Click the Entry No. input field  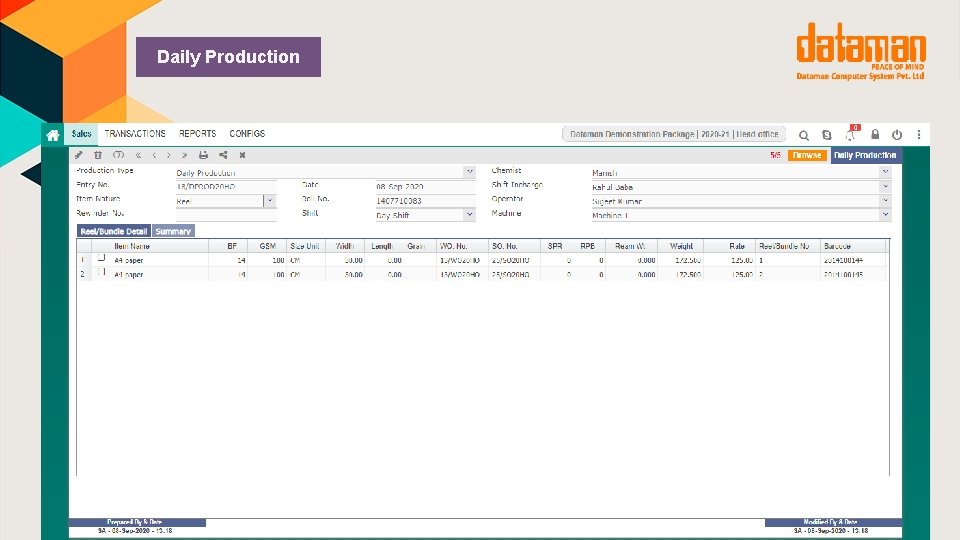pos(226,186)
